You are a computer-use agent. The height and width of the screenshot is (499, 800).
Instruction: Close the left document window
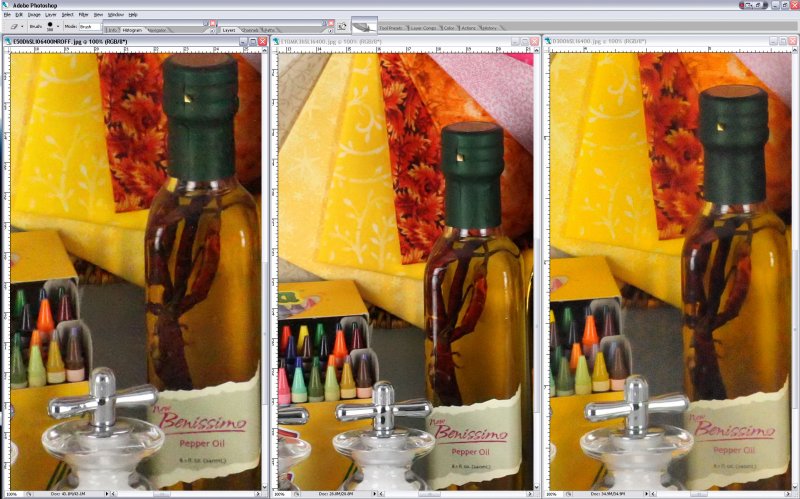262,41
